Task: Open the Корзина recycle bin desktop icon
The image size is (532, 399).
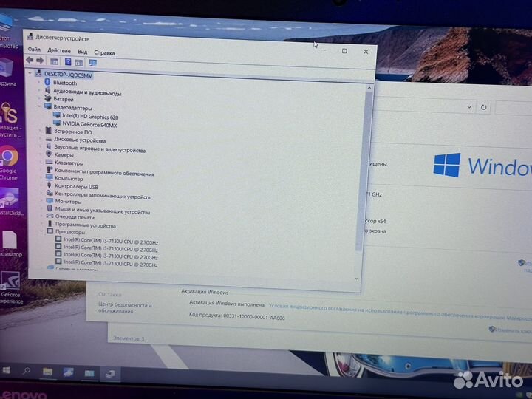Action: coord(7,72)
